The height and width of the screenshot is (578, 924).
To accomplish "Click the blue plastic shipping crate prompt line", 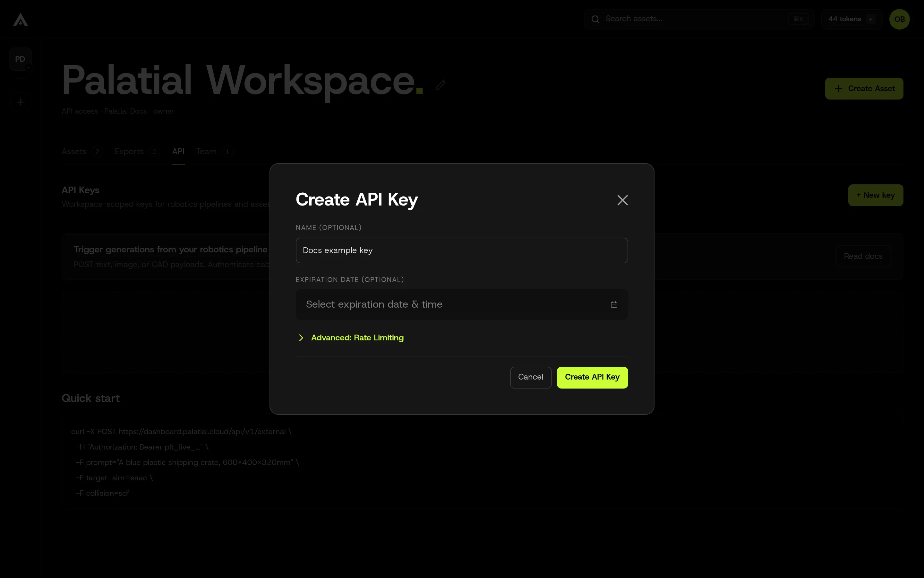I will [x=187, y=462].
